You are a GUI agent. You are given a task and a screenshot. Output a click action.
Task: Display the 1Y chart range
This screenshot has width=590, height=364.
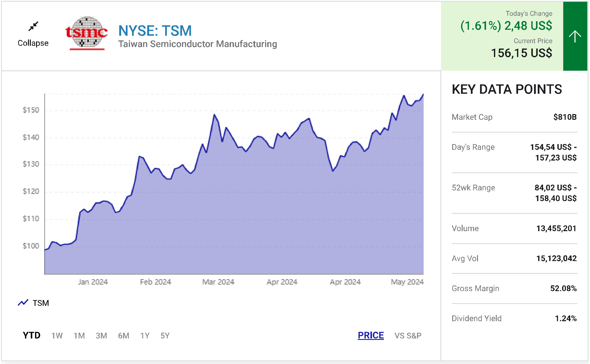(x=145, y=336)
